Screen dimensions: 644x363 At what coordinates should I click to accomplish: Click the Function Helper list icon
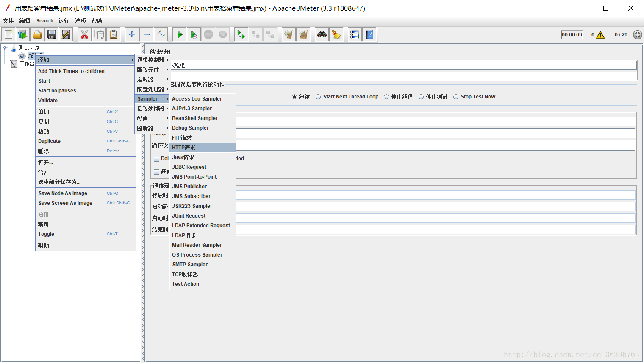point(355,34)
